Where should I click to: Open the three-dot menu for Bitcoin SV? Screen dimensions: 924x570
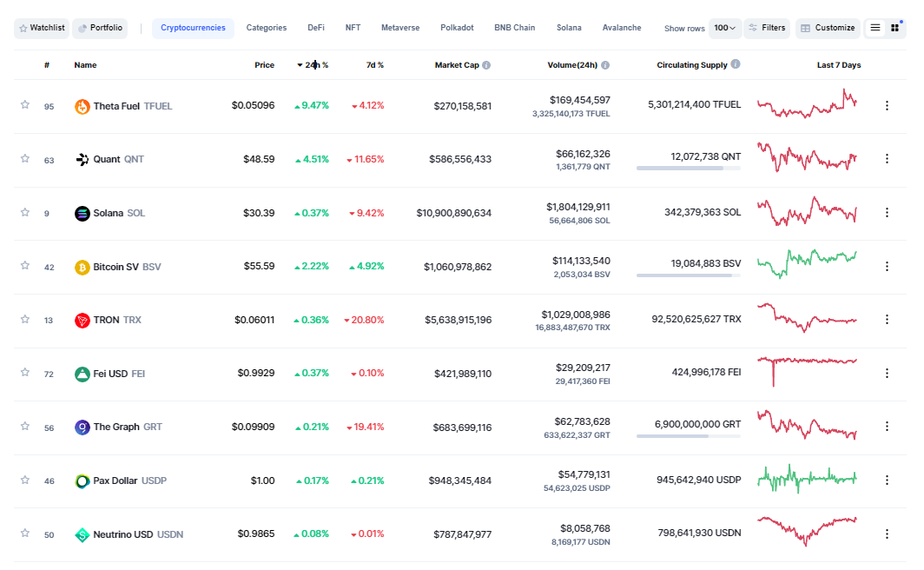pyautogui.click(x=887, y=267)
